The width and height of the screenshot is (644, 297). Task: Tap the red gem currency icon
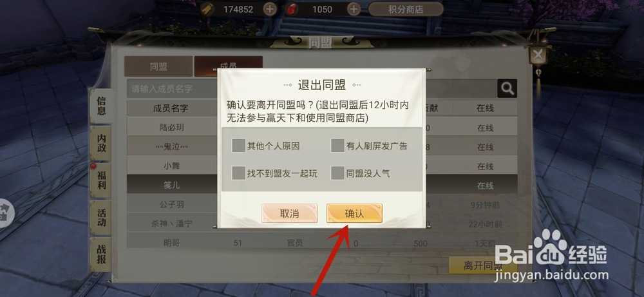pyautogui.click(x=292, y=9)
